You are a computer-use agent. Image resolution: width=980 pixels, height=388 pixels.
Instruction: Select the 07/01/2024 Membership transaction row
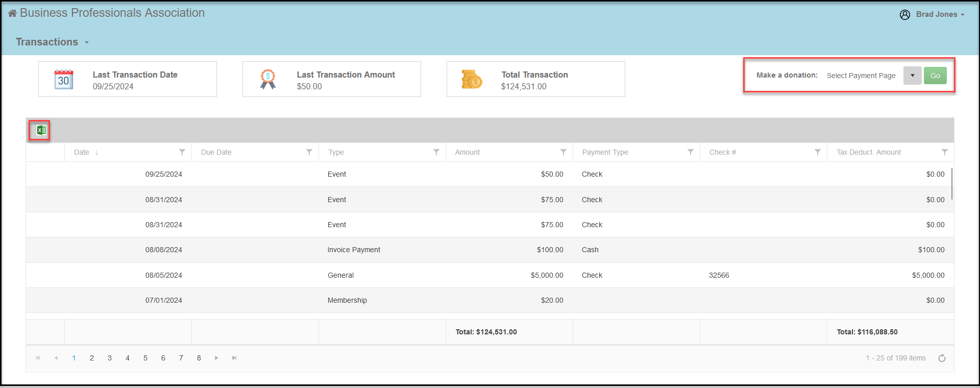point(489,300)
